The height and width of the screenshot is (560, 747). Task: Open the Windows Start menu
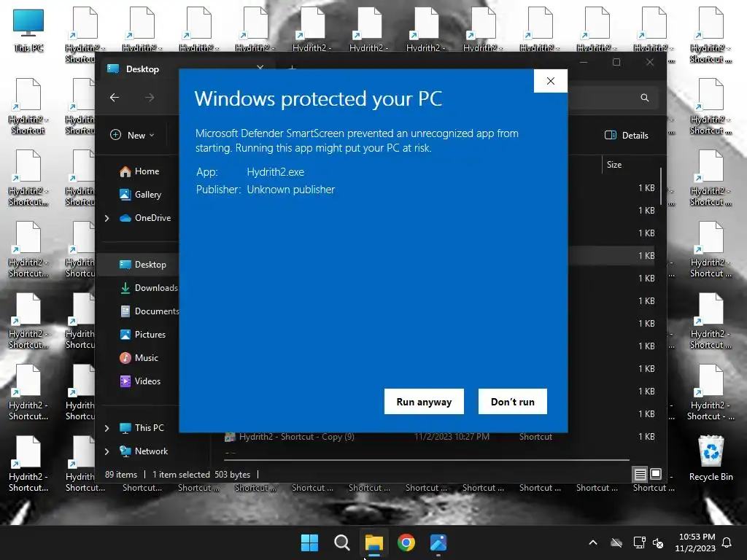click(x=309, y=542)
